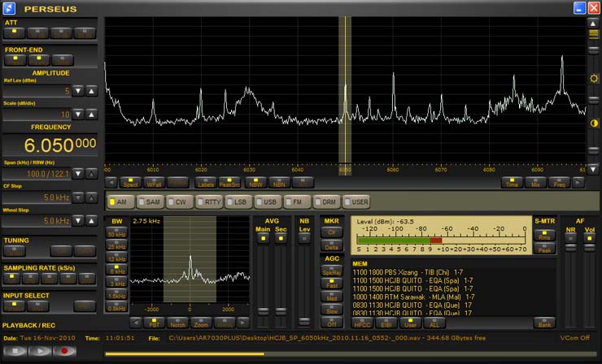Set AGC to Fast
602x364 pixels.
tap(332, 284)
